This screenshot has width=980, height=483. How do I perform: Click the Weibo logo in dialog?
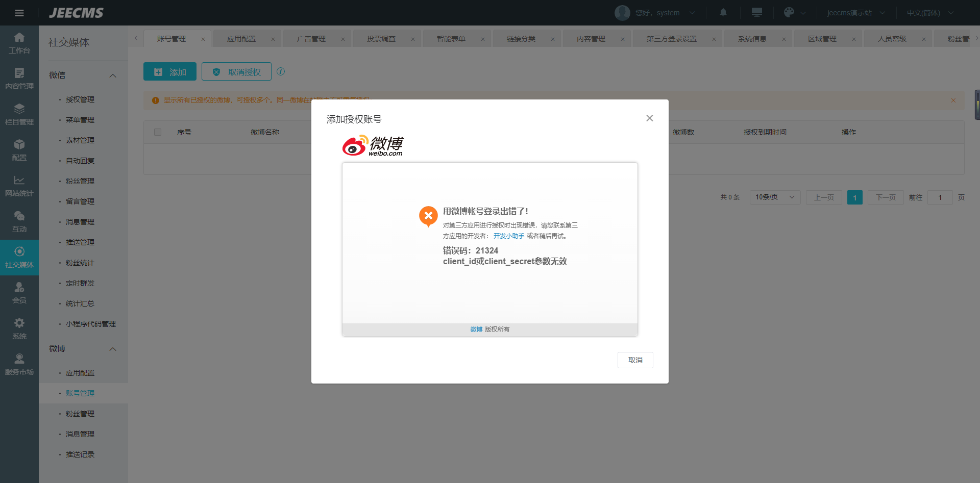click(373, 146)
